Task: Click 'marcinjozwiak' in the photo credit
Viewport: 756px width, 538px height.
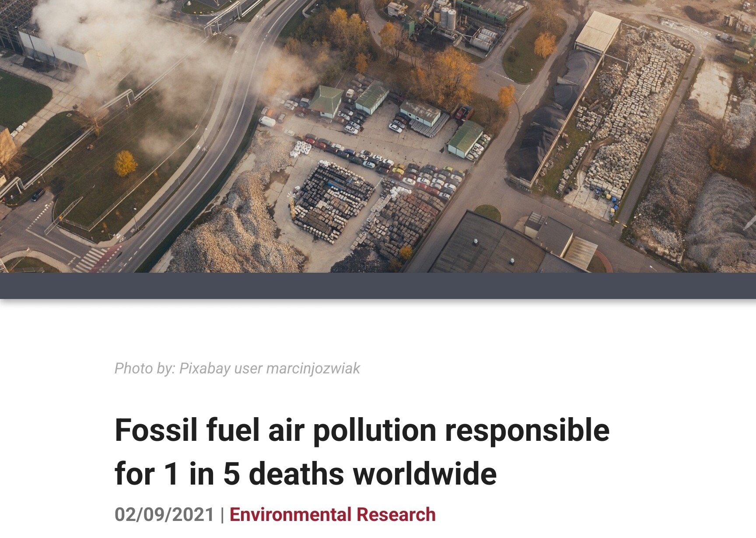Action: [x=313, y=369]
